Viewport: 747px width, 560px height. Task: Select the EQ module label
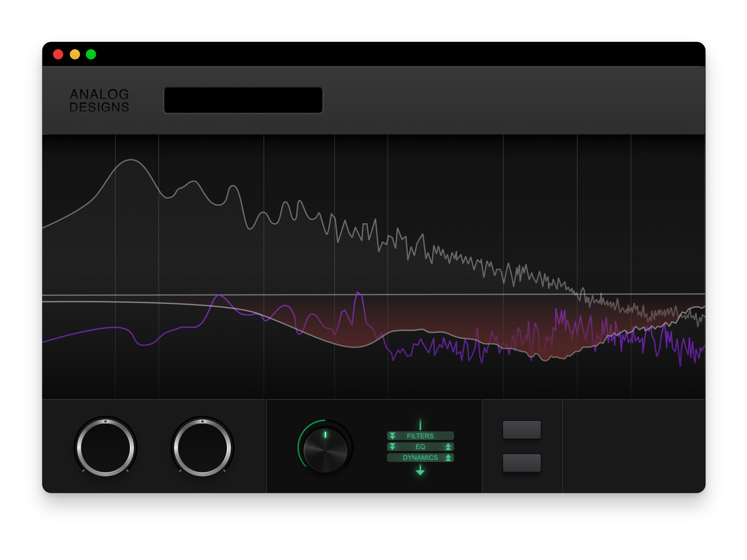(420, 447)
